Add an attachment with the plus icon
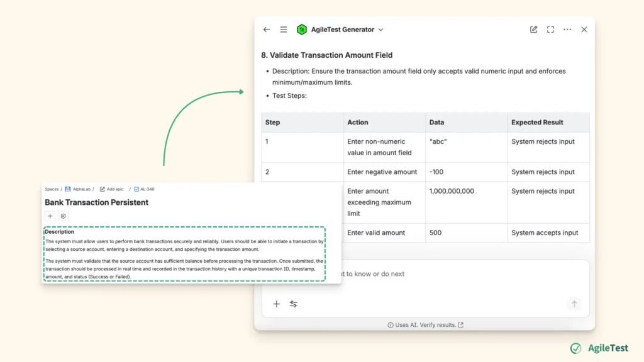Viewport: 644px width, 362px height. (277, 304)
